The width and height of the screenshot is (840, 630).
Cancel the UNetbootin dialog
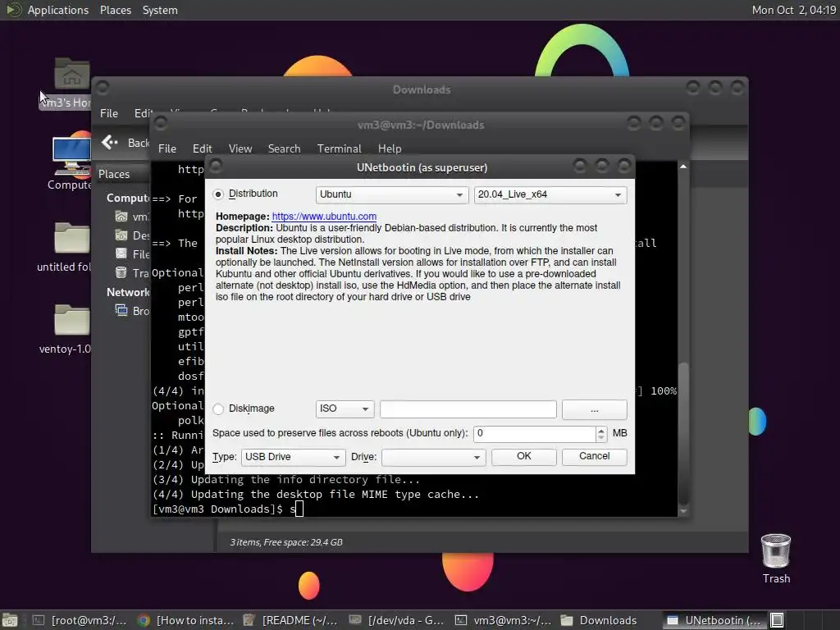(x=594, y=456)
